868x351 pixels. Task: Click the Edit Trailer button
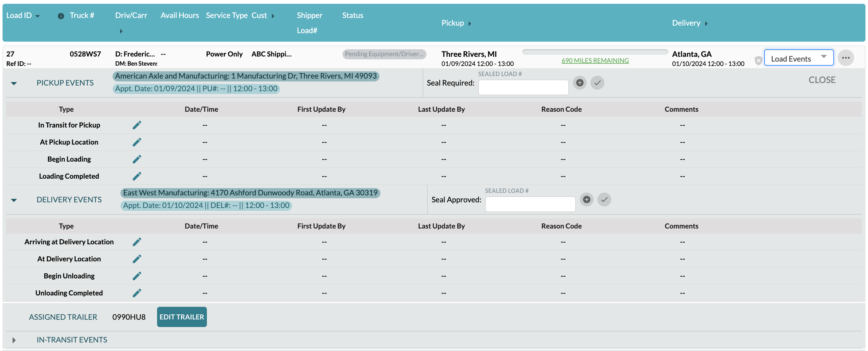click(x=182, y=317)
